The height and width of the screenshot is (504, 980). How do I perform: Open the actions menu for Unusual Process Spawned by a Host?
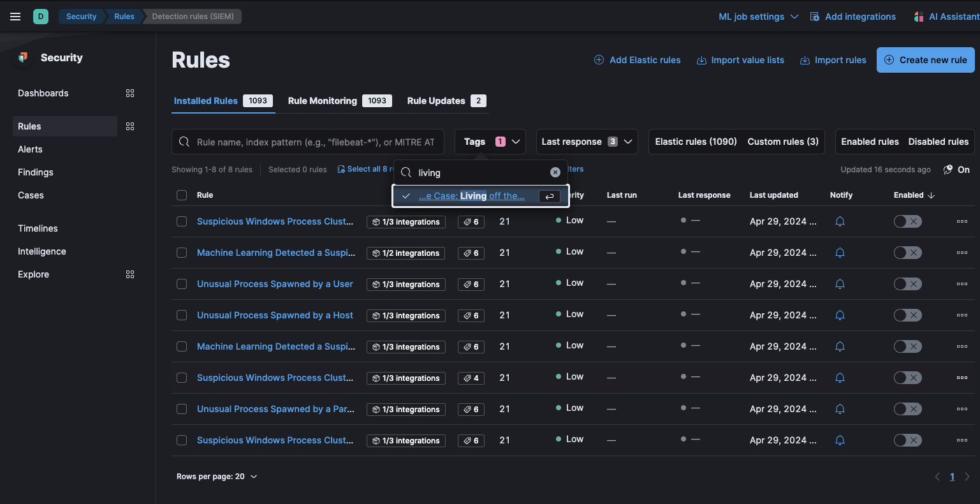pos(962,315)
